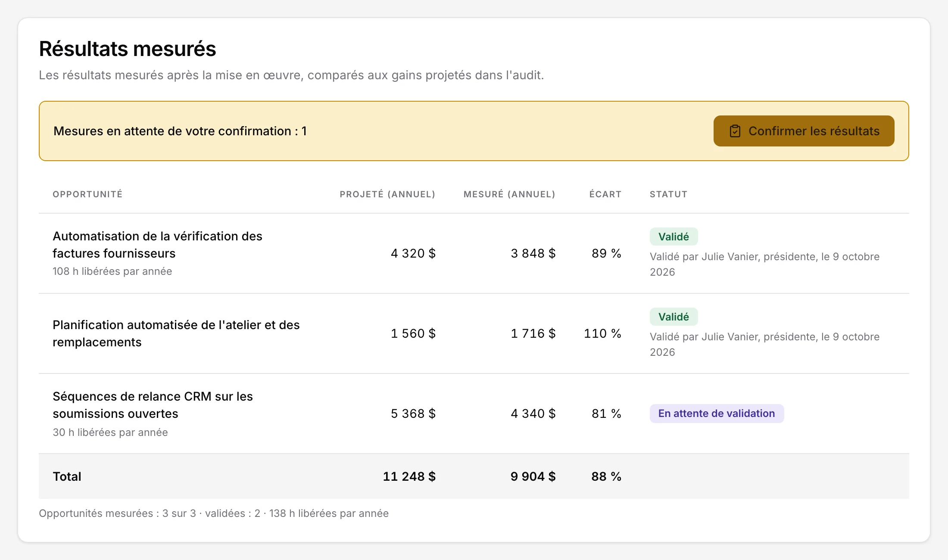
Task: Click the "81 %" variance cell
Action: tap(606, 414)
